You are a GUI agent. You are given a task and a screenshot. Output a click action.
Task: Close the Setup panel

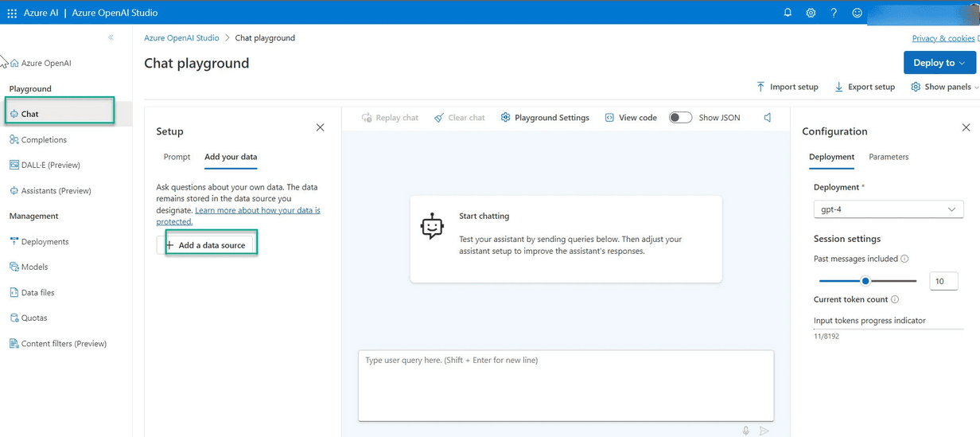click(x=320, y=127)
